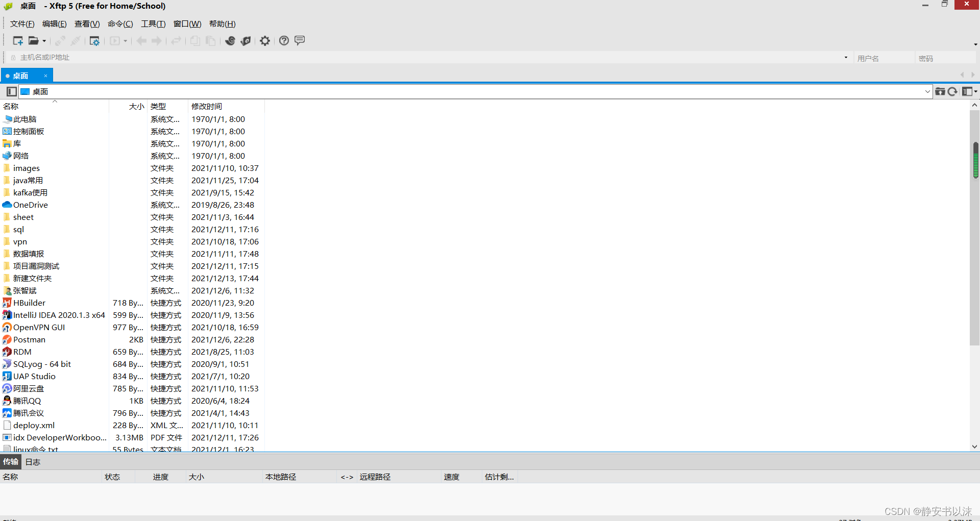This screenshot has height=521, width=980.
Task: Open the 窗口(W) menu
Action: point(187,24)
